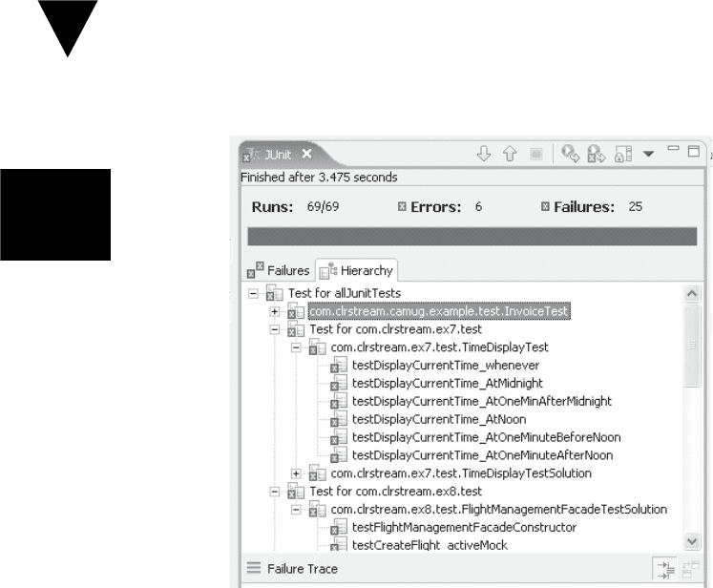Click Failure Trace header icon
The height and width of the screenshot is (588, 713).
(x=254, y=568)
